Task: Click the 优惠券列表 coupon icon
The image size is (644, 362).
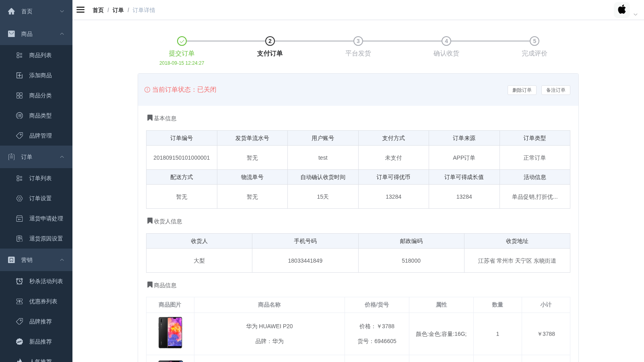Action: tap(19, 301)
